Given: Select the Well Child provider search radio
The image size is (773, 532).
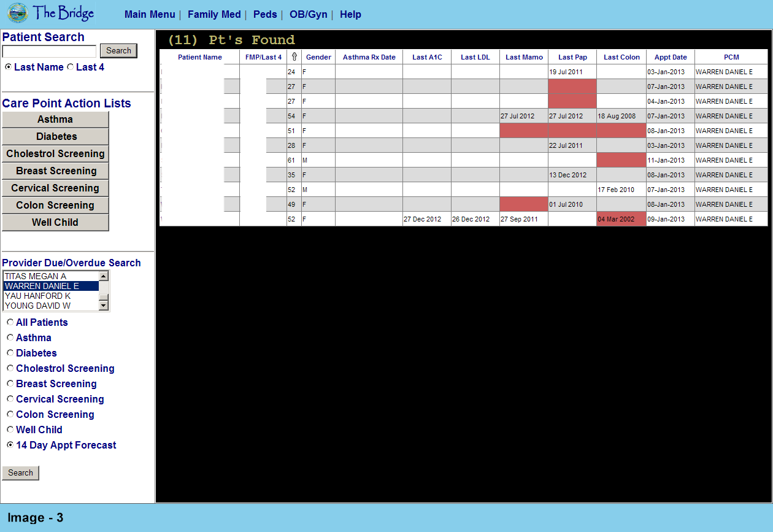Looking at the screenshot, I should click(x=10, y=430).
